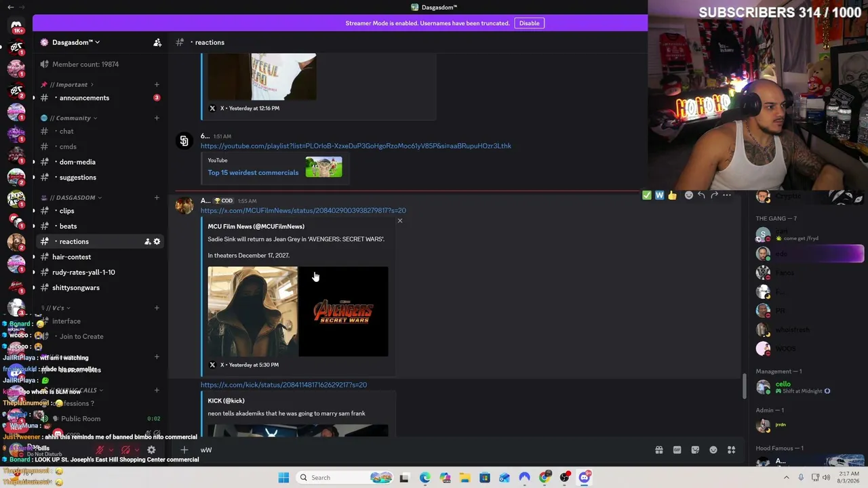Collapse the Community category

[x=73, y=118]
